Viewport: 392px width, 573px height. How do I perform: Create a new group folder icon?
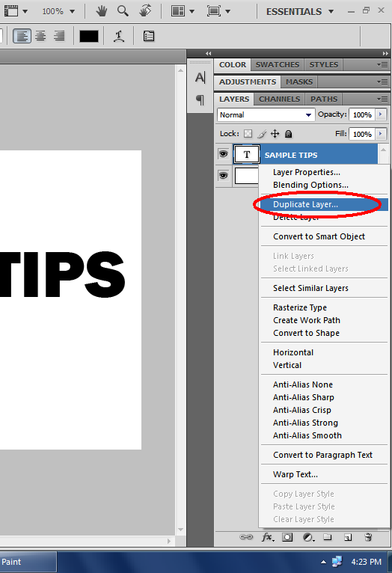pos(328,537)
